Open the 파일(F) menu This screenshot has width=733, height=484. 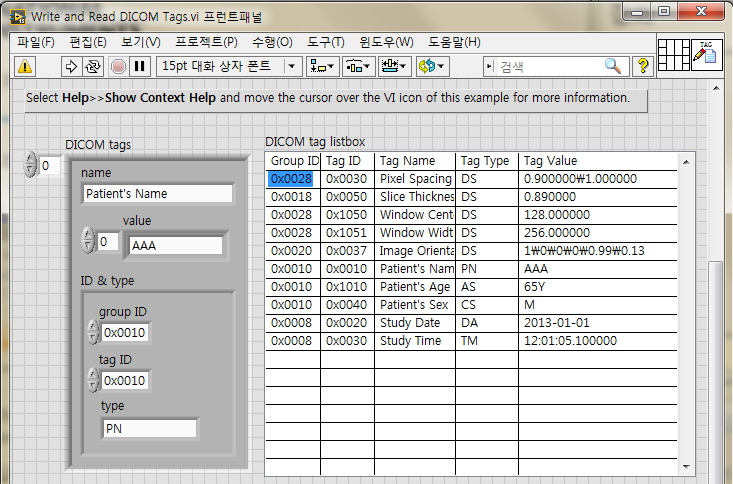36,42
